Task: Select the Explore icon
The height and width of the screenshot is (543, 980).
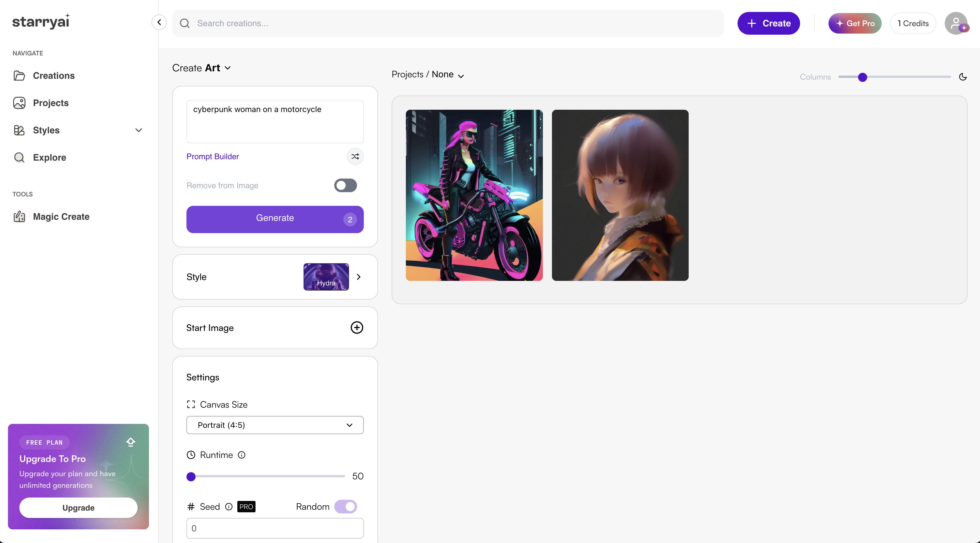Action: 19,157
